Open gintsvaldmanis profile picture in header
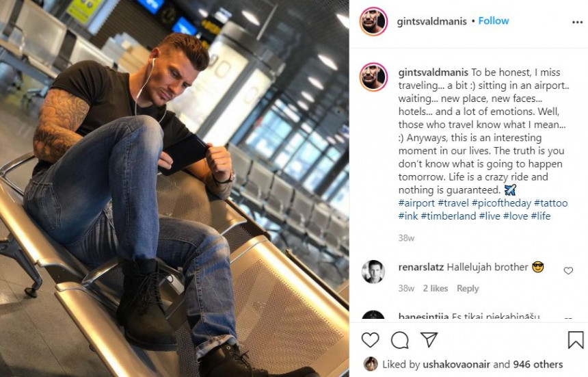588x377 pixels. tap(373, 21)
